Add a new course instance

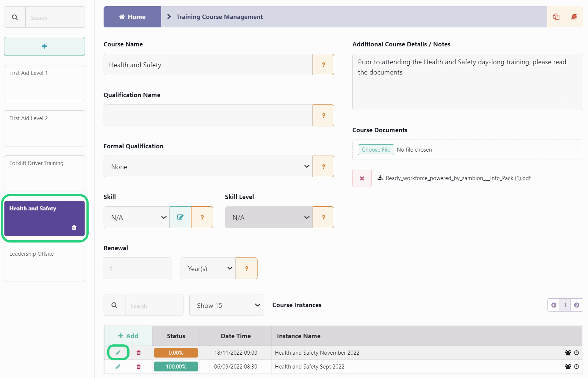tap(128, 336)
